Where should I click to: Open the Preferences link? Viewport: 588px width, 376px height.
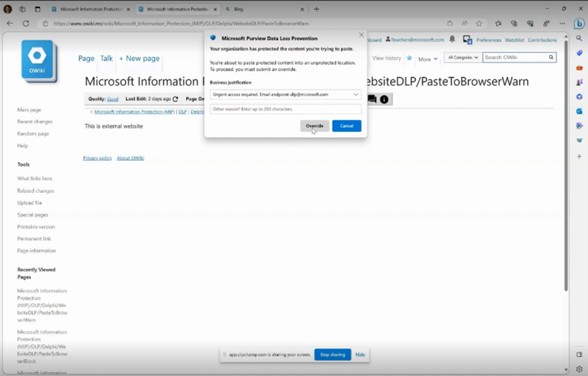pos(489,40)
